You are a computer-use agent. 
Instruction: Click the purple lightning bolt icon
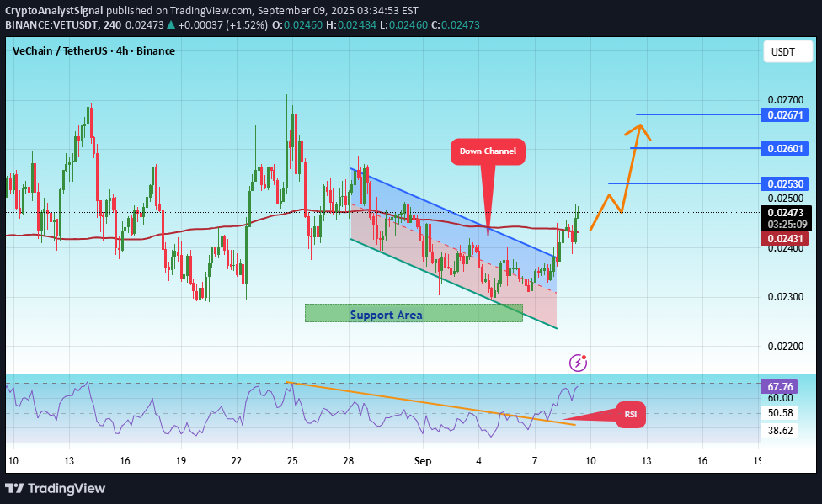coord(578,363)
